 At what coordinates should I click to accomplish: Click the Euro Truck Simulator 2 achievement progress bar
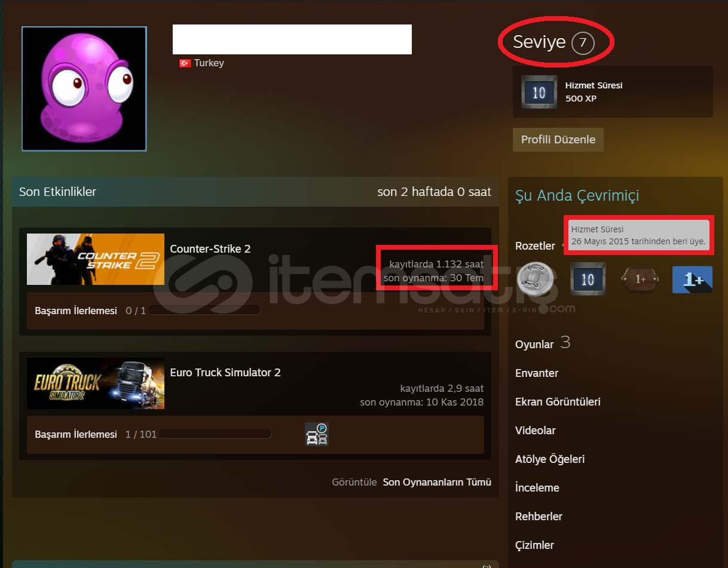(x=215, y=434)
